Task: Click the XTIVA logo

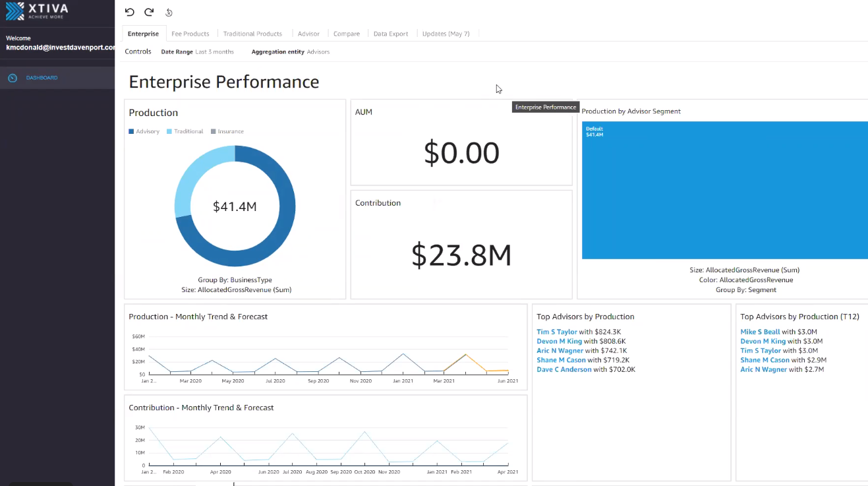Action: coord(40,11)
